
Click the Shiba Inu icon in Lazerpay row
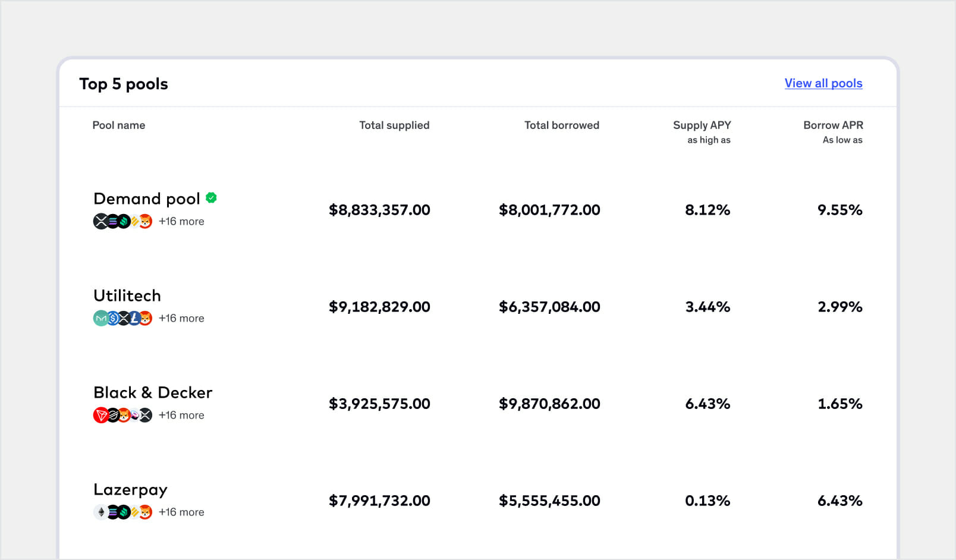(x=146, y=512)
